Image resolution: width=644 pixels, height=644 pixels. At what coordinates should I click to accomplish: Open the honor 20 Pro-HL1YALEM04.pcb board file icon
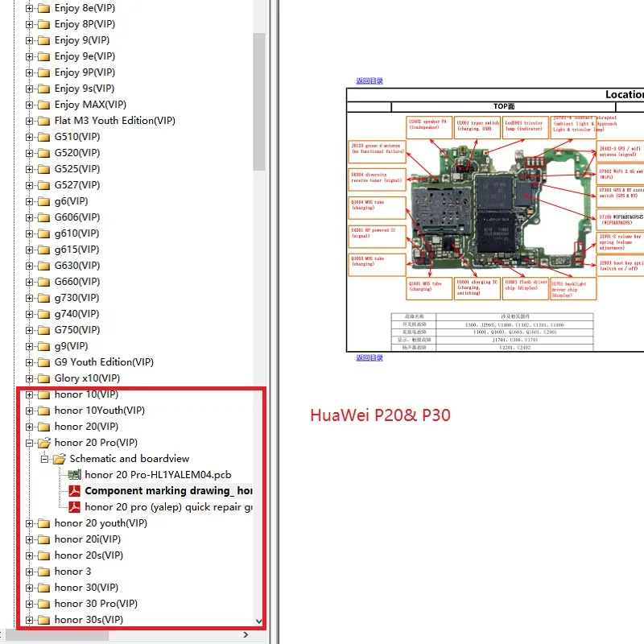coord(74,475)
